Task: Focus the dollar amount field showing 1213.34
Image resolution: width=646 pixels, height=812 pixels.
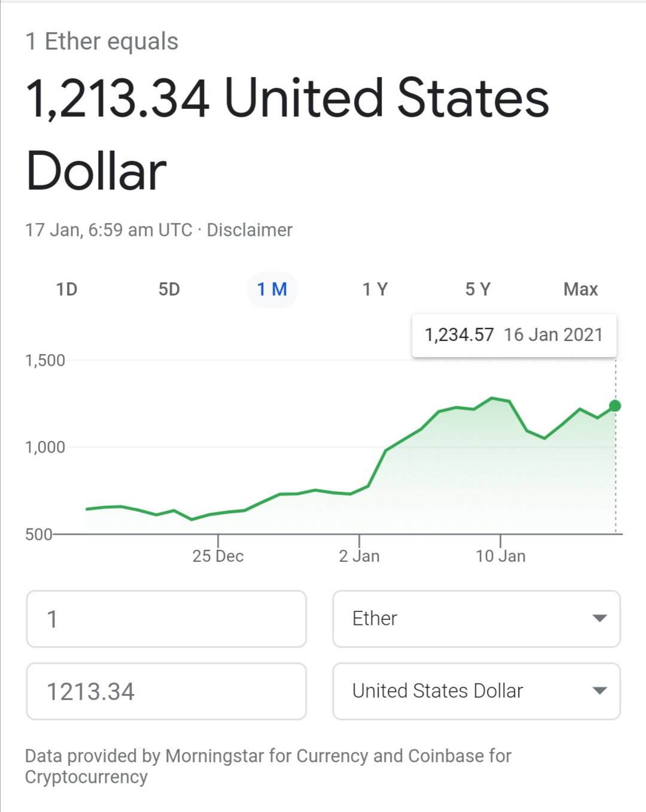Action: tap(166, 691)
